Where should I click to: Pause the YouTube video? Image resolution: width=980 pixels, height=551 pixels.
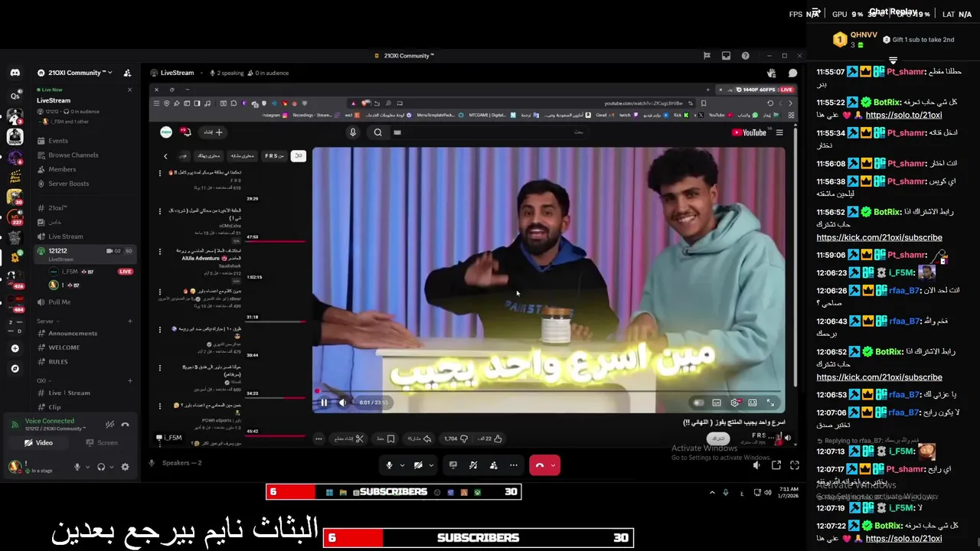tap(324, 403)
